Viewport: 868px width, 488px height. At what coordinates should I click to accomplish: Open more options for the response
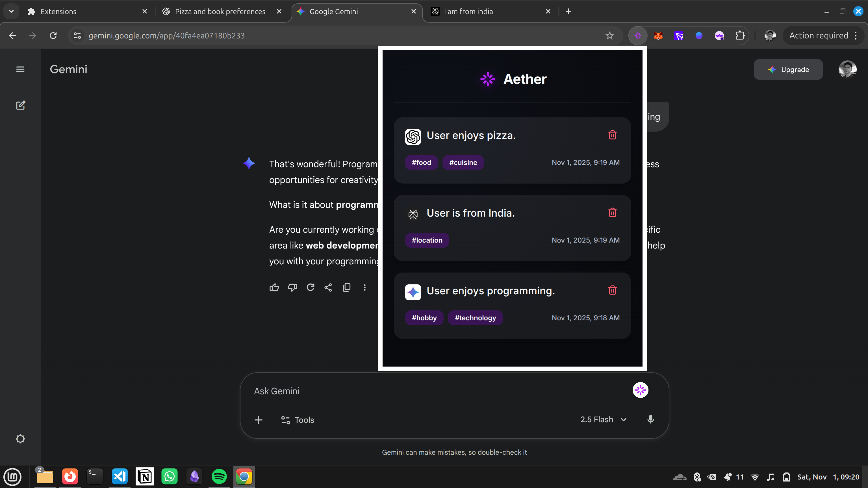(x=364, y=287)
